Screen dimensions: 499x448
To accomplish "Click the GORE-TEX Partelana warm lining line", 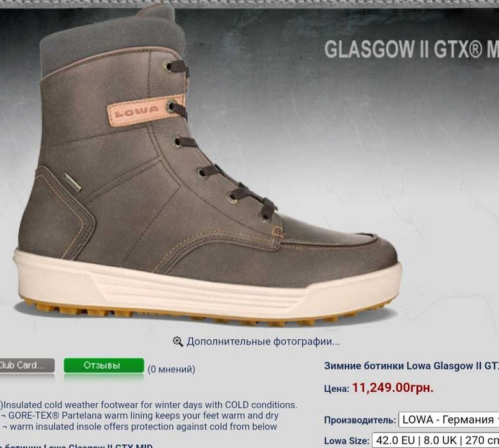I will click(140, 416).
